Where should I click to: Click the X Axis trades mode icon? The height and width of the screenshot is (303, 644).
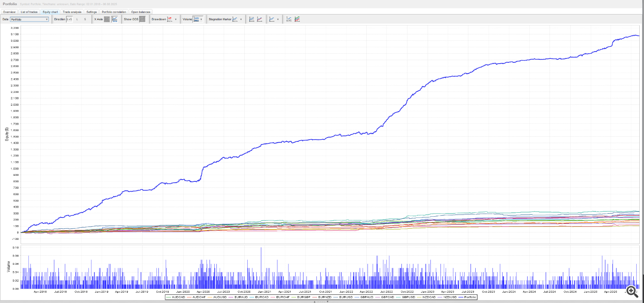107,19
